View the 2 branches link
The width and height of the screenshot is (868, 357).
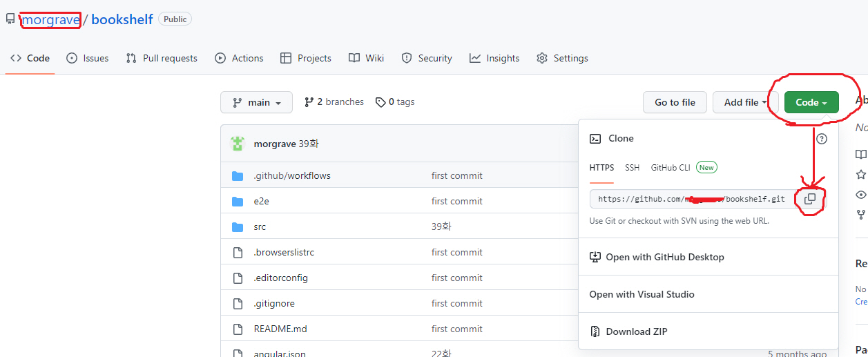(x=334, y=102)
